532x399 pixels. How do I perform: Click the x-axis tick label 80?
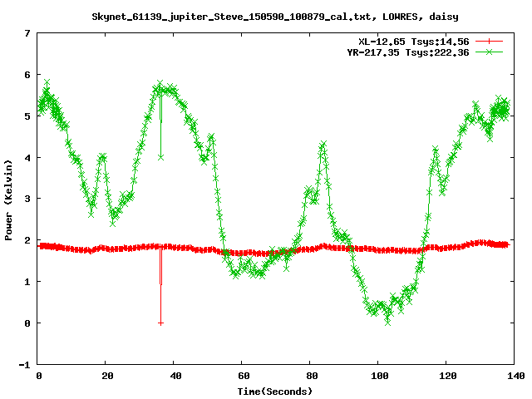310,376
